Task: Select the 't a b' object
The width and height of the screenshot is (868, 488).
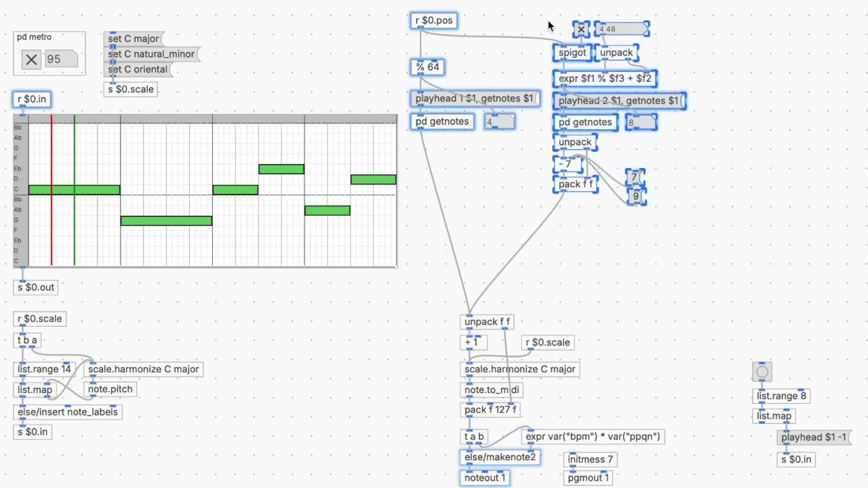Action: [474, 437]
